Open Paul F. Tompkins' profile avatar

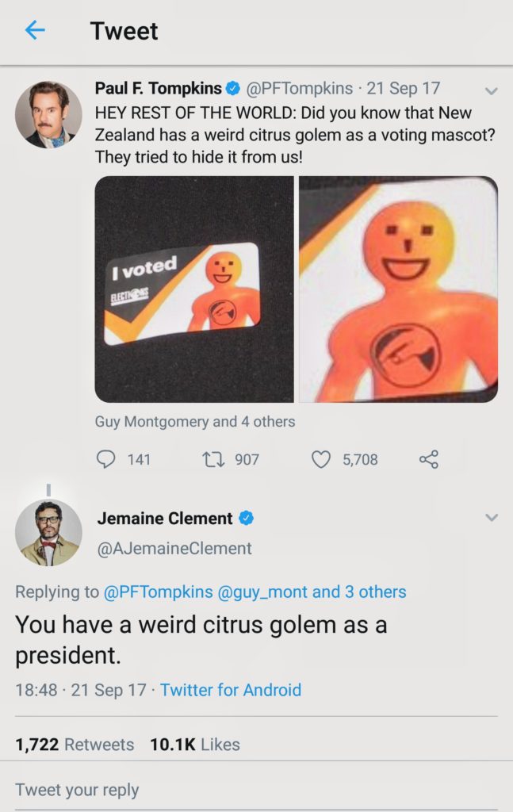[x=48, y=114]
